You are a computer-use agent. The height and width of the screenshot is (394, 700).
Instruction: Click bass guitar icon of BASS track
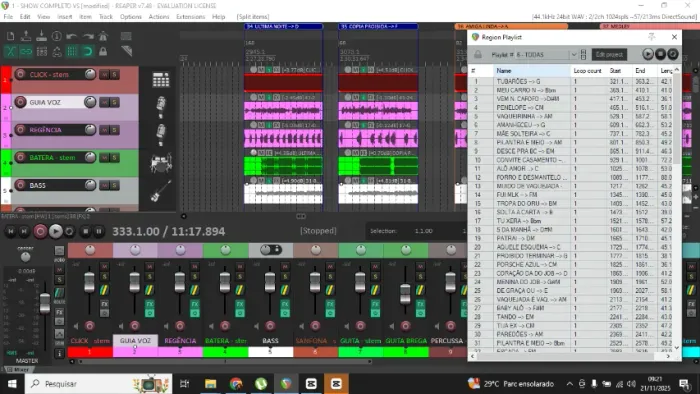(x=161, y=191)
